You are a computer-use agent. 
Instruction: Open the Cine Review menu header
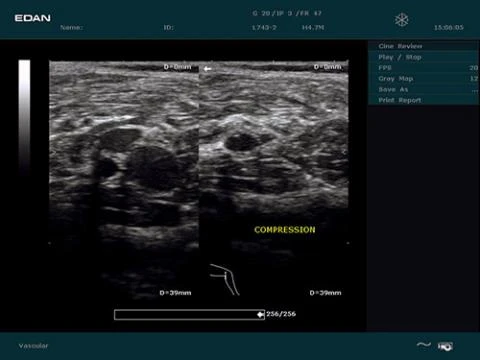pos(424,46)
